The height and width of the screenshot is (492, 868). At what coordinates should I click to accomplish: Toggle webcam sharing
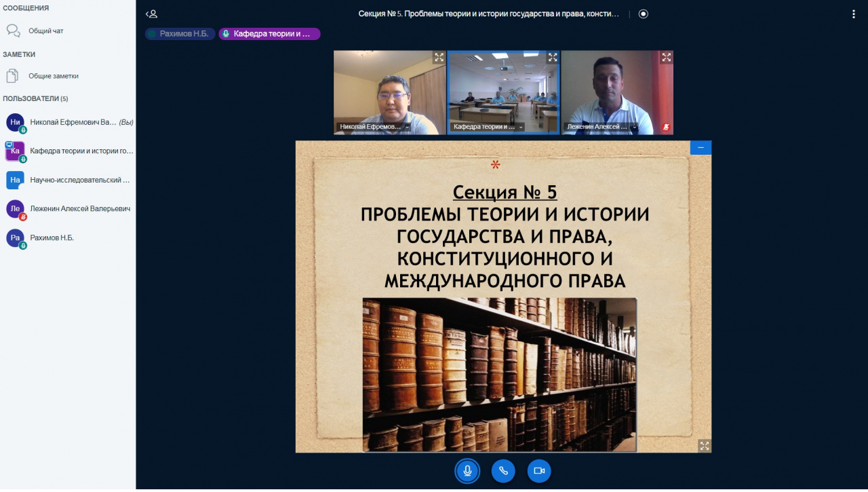(x=539, y=471)
